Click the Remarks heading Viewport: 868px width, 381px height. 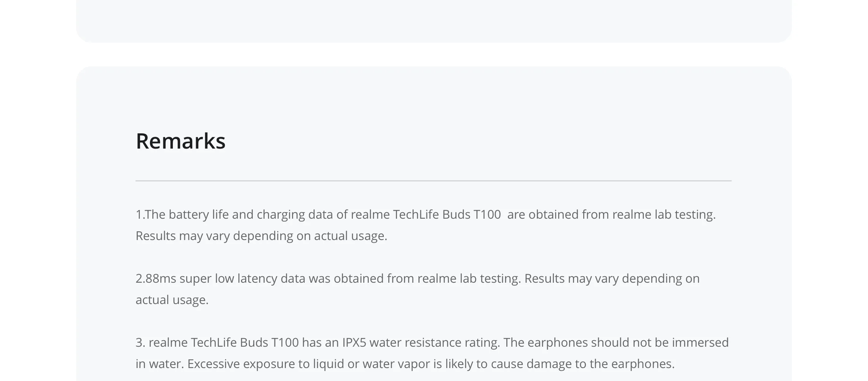pos(180,141)
